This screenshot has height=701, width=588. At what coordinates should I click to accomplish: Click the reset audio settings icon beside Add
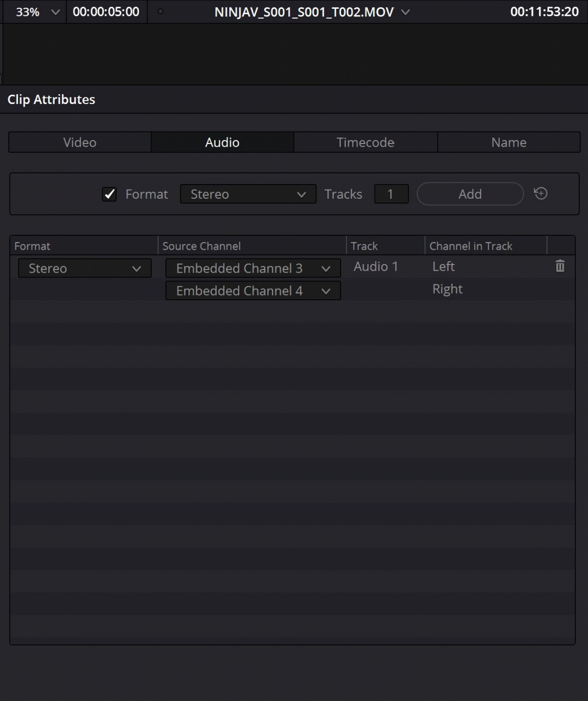coord(540,193)
